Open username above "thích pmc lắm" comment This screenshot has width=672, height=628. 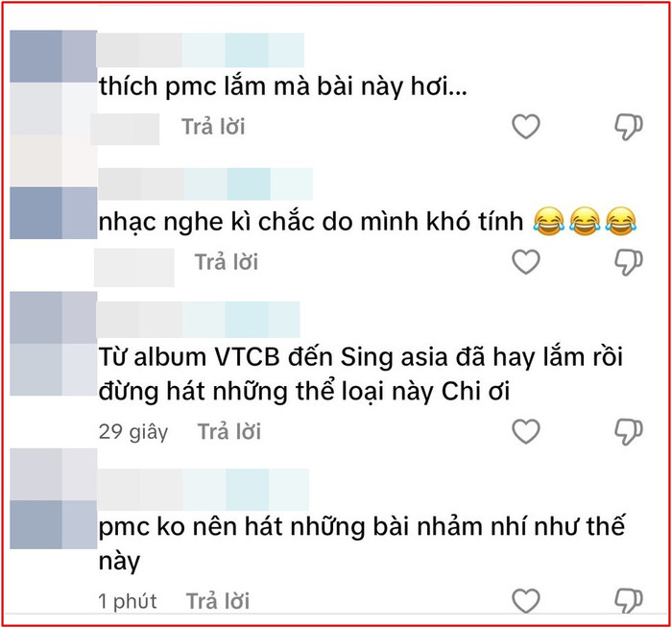(x=200, y=50)
